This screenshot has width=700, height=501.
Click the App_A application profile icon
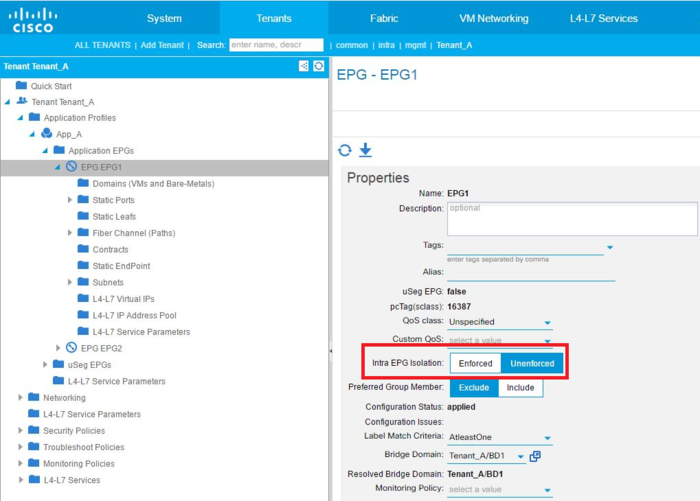click(46, 133)
